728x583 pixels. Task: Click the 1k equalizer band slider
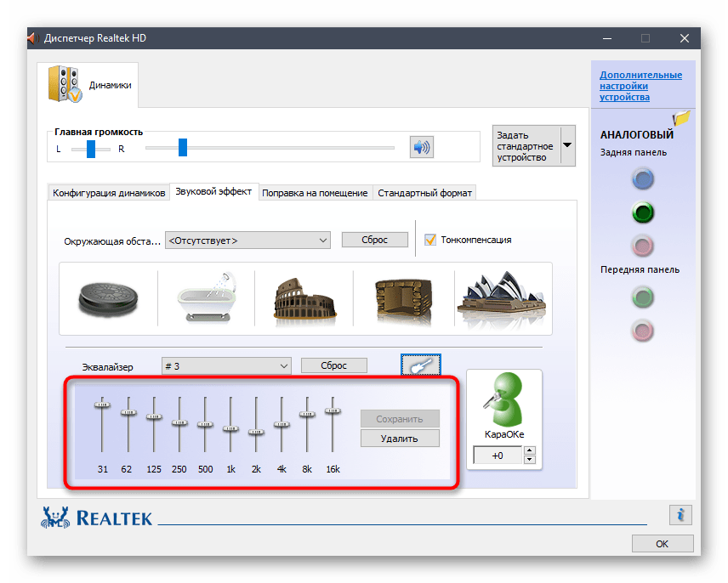click(230, 427)
